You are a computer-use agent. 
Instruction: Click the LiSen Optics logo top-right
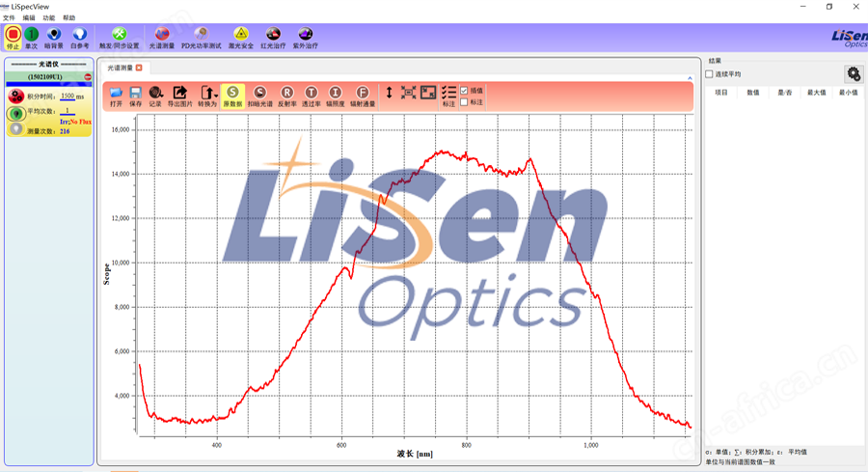[x=849, y=39]
